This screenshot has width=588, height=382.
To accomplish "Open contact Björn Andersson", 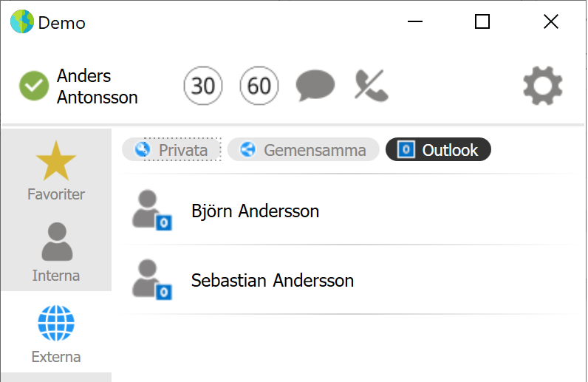I will pos(349,210).
